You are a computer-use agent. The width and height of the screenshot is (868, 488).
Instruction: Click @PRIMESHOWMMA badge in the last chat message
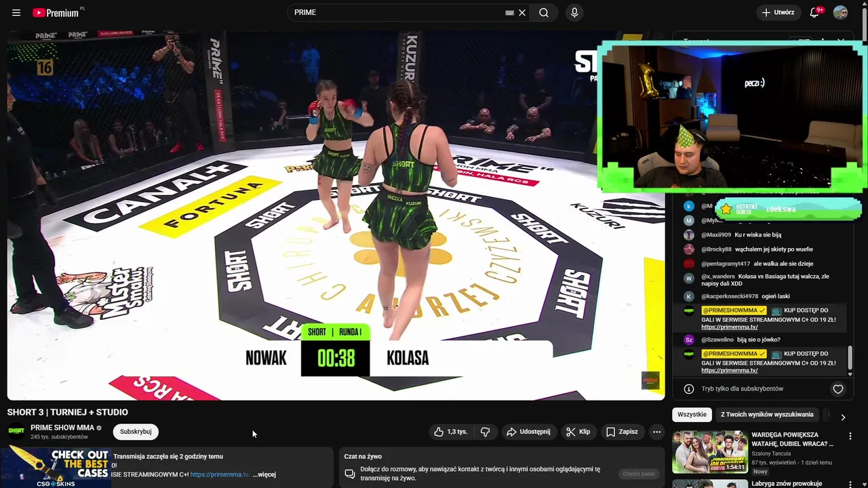(x=734, y=354)
